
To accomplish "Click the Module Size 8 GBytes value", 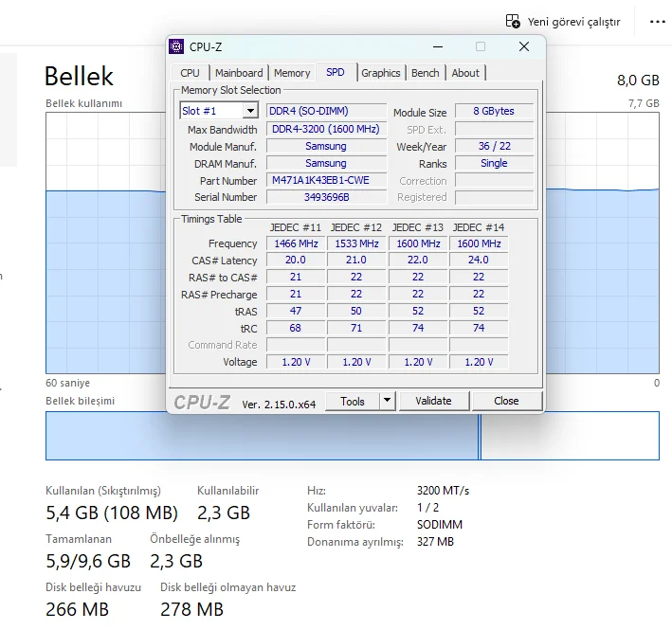I will (494, 111).
